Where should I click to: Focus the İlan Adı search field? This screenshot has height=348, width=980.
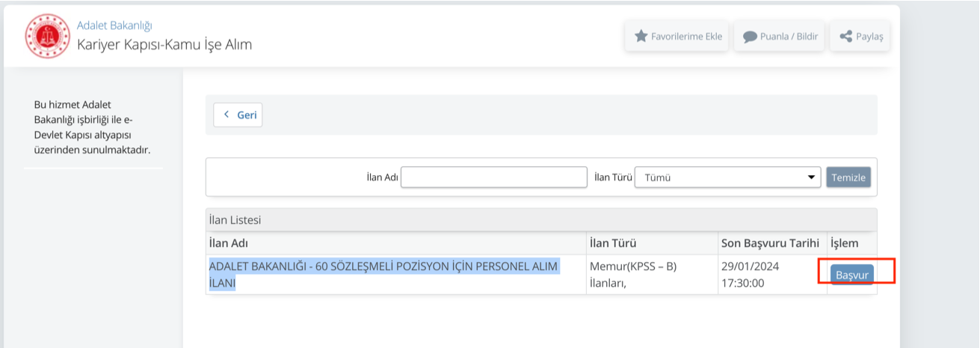(x=494, y=177)
